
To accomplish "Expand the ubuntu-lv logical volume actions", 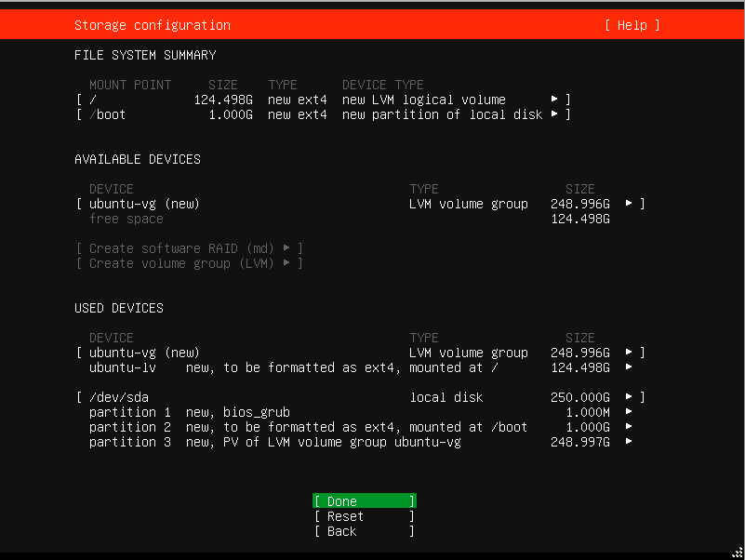I will click(627, 367).
